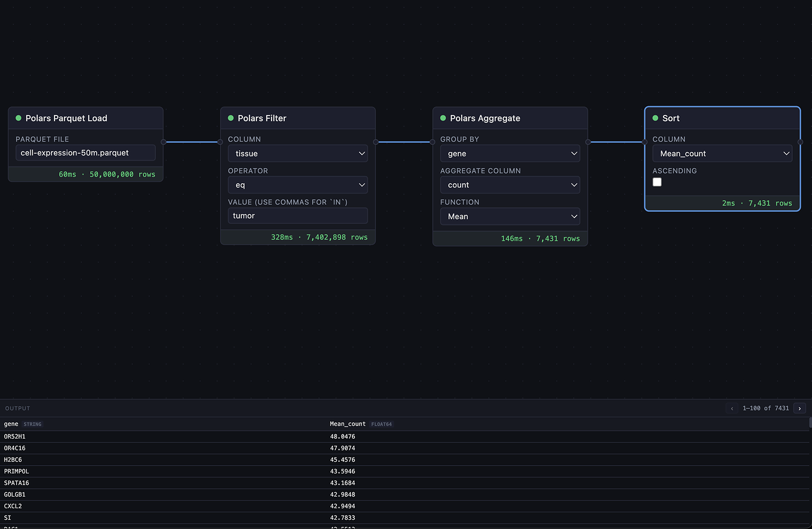Viewport: 812px width, 529px height.
Task: Click the output port of Polars Parquet Load node
Action: 164,142
